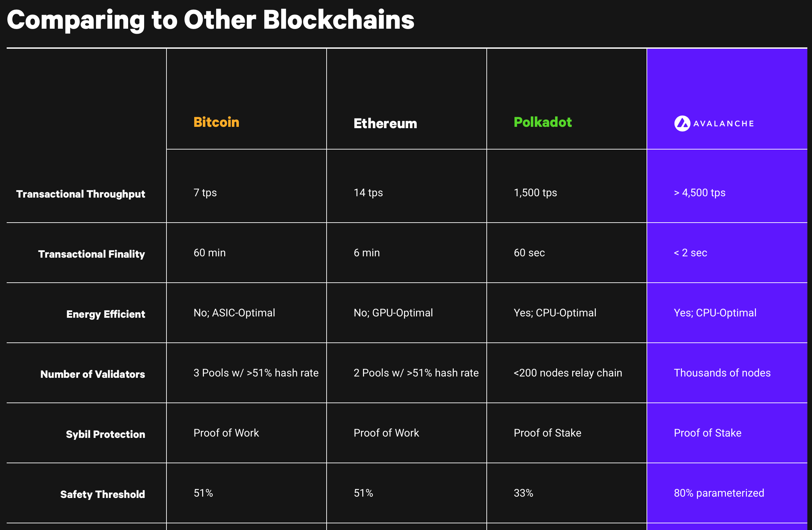Click the AVALANCHE wordmark text

pos(724,124)
